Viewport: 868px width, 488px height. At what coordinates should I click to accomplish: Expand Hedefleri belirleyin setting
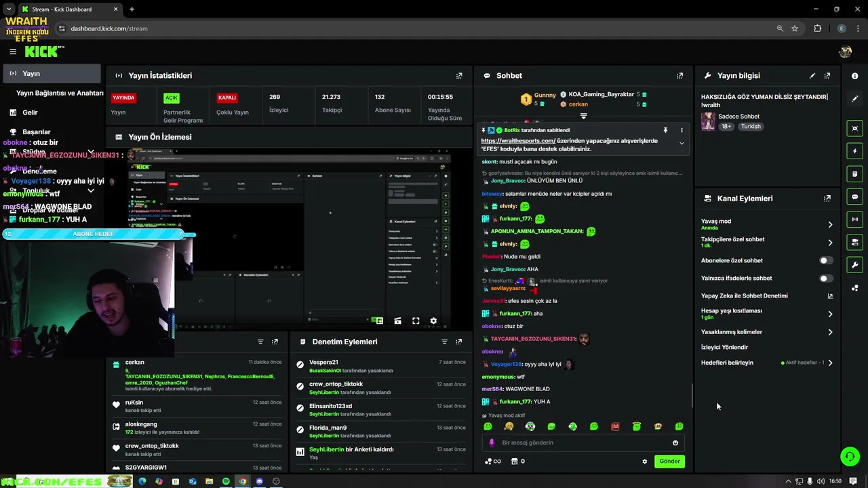(x=830, y=363)
